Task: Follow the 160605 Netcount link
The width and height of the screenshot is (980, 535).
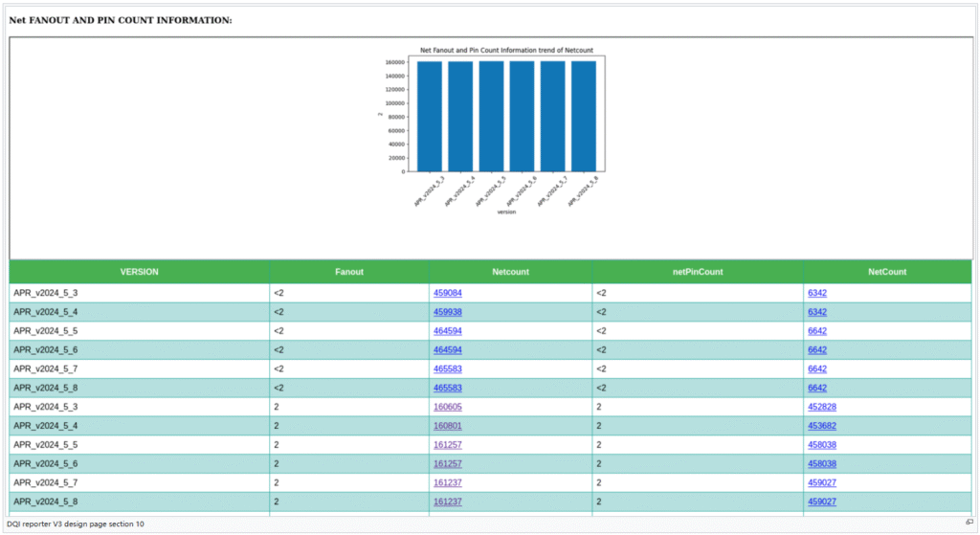Action: (447, 407)
